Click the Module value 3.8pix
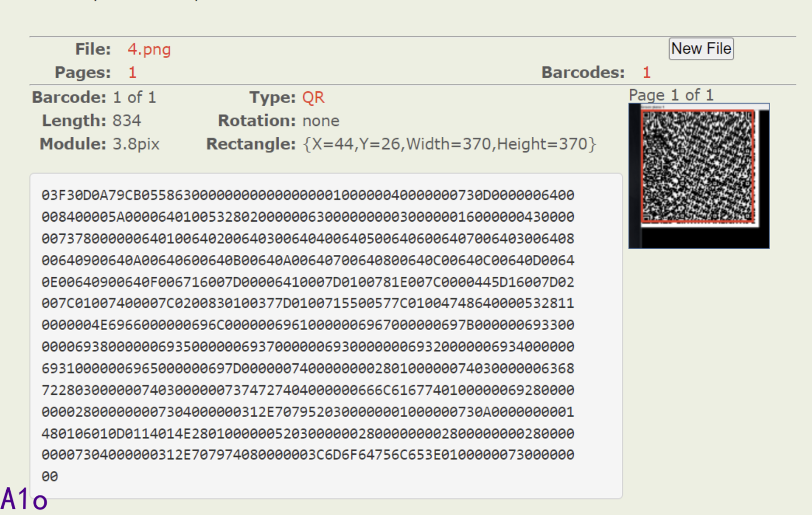812x515 pixels. click(x=136, y=144)
